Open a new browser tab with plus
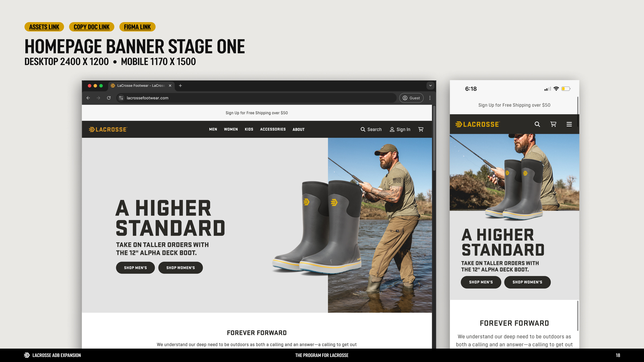 [x=180, y=86]
